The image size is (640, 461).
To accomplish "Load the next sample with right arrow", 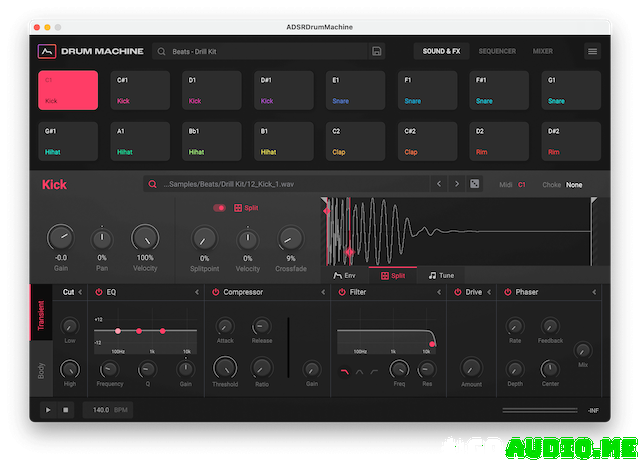I will pos(456,184).
